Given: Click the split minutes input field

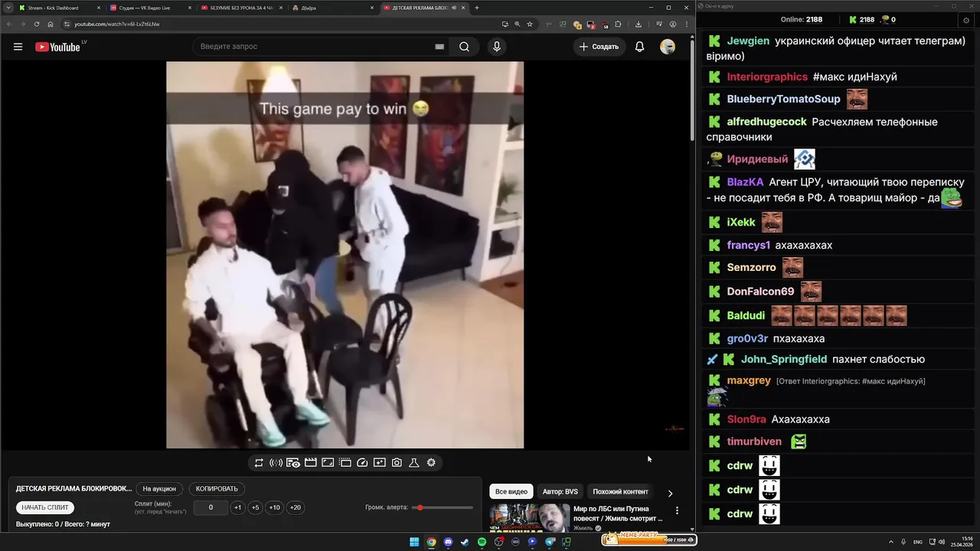Looking at the screenshot, I should pyautogui.click(x=211, y=507).
